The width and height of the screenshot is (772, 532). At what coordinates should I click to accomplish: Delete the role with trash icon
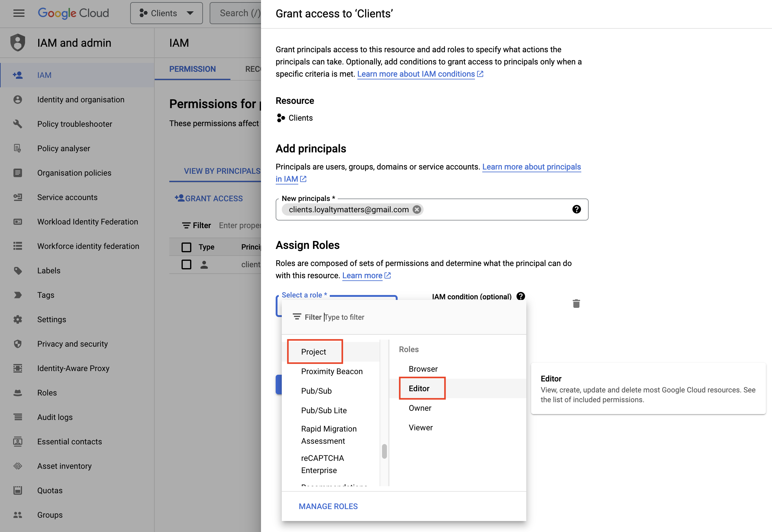tap(576, 304)
